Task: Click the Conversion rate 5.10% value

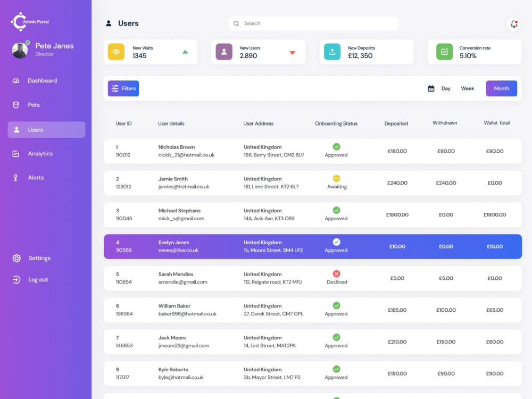Action: [x=468, y=56]
